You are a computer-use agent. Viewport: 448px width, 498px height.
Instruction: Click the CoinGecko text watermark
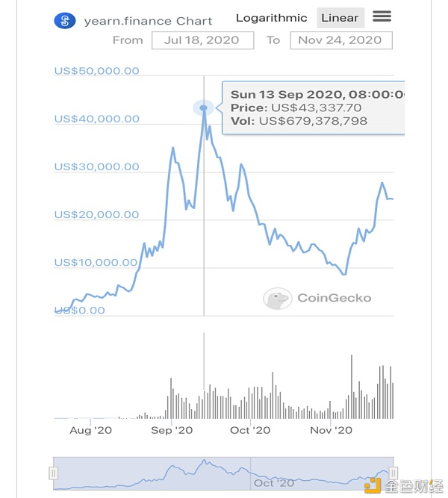click(x=334, y=298)
